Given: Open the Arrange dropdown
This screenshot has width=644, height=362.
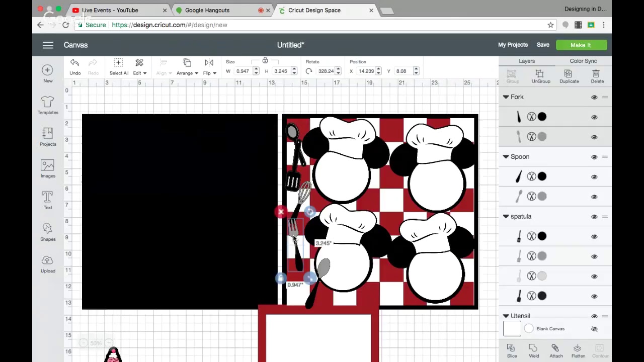Looking at the screenshot, I should pos(187,66).
